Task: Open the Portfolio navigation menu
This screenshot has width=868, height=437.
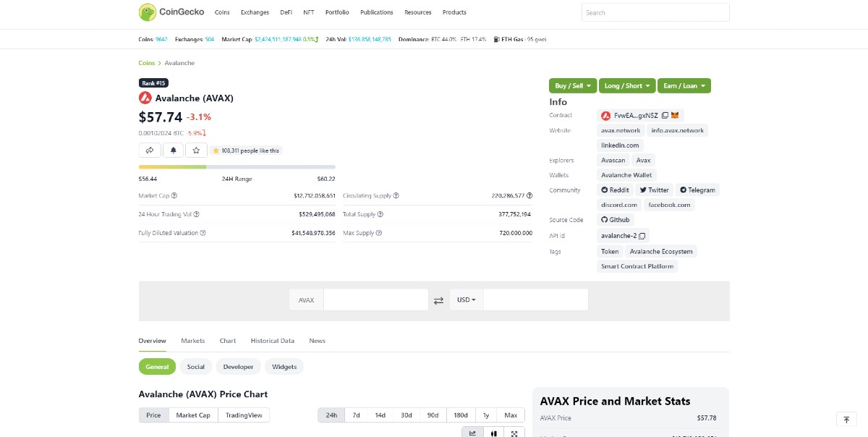Action: point(337,12)
